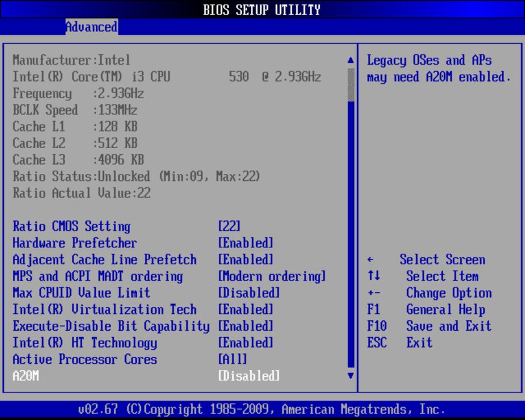
Task: Edit the Ratio CMOS Setting value 22
Action: [229, 226]
